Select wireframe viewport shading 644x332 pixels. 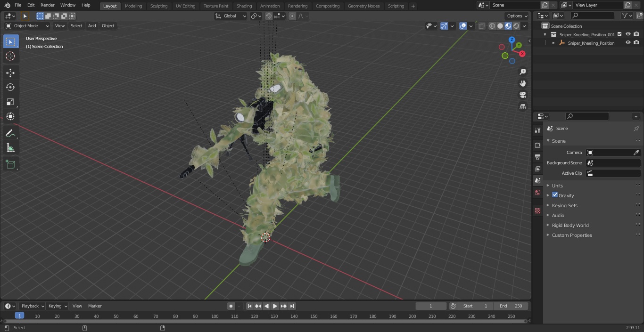click(492, 26)
